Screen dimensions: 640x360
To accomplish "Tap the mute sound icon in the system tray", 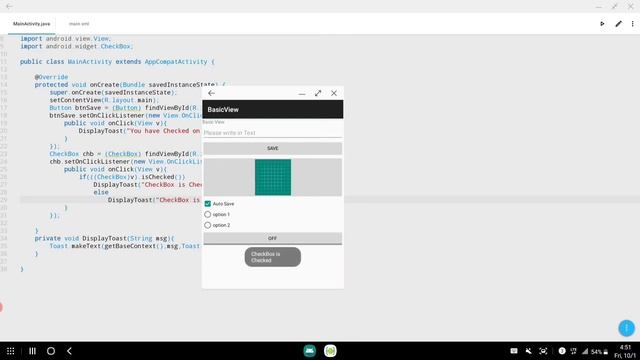I will point(529,351).
